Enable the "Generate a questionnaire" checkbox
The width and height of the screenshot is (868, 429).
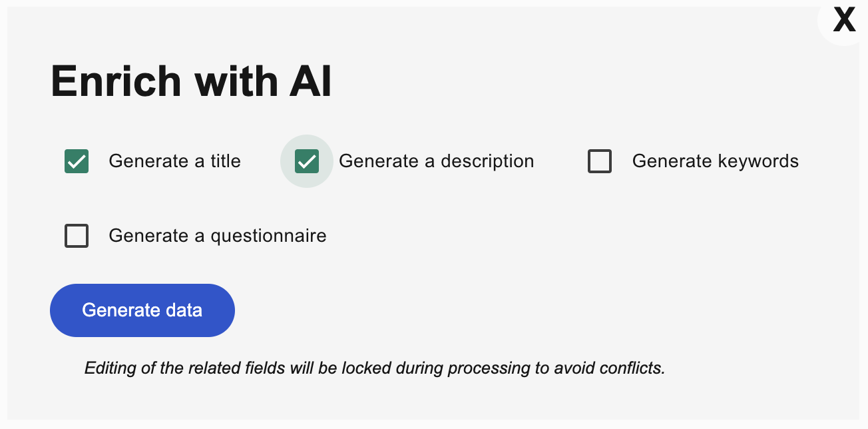[x=77, y=236]
